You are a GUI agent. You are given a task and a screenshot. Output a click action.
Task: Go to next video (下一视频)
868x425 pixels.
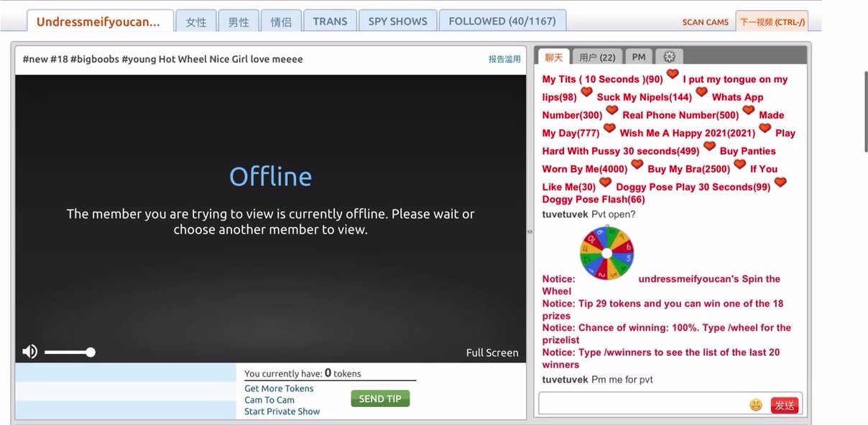click(772, 22)
